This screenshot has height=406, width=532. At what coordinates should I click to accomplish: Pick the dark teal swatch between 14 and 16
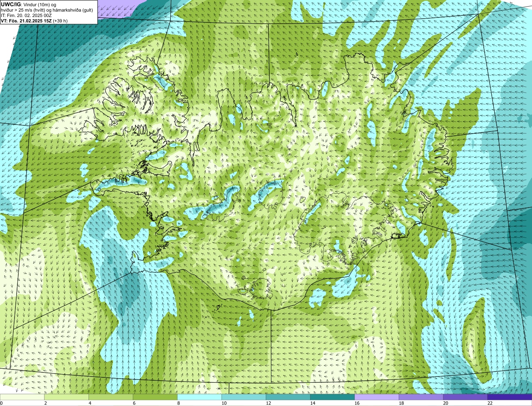(x=332, y=397)
